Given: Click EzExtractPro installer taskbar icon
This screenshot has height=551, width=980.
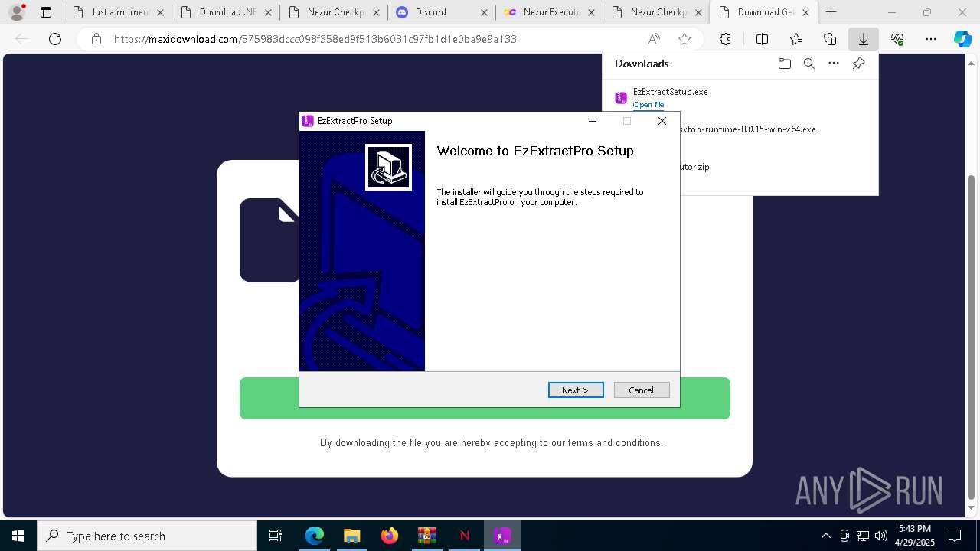Looking at the screenshot, I should [x=502, y=536].
